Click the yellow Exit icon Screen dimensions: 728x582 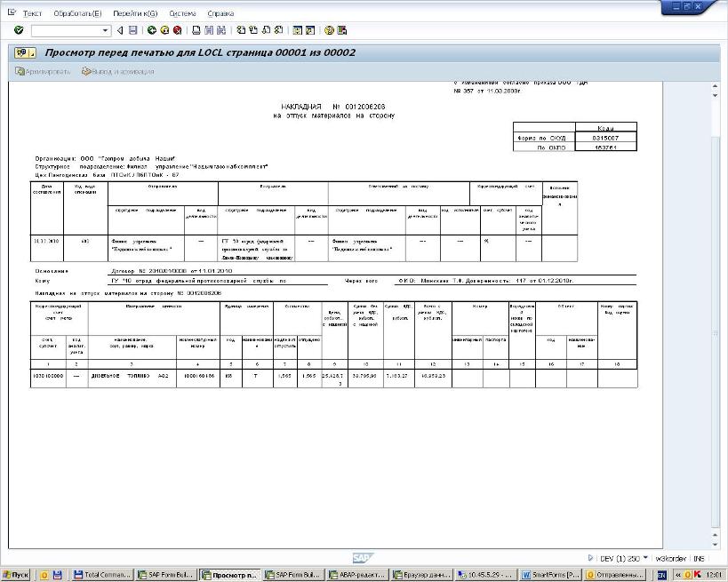tap(164, 30)
